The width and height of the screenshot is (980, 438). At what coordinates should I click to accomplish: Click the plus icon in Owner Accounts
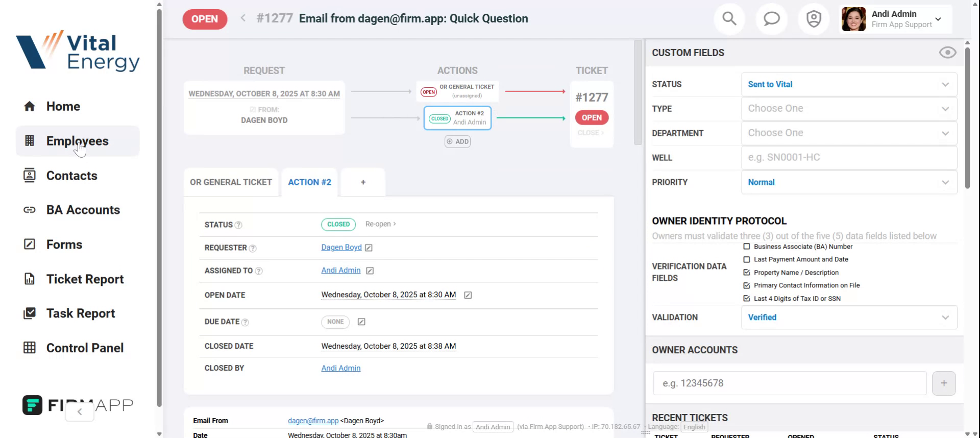(x=944, y=383)
